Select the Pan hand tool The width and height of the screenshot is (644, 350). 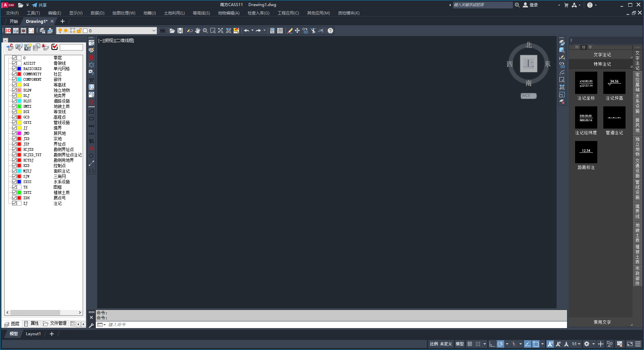pos(198,31)
